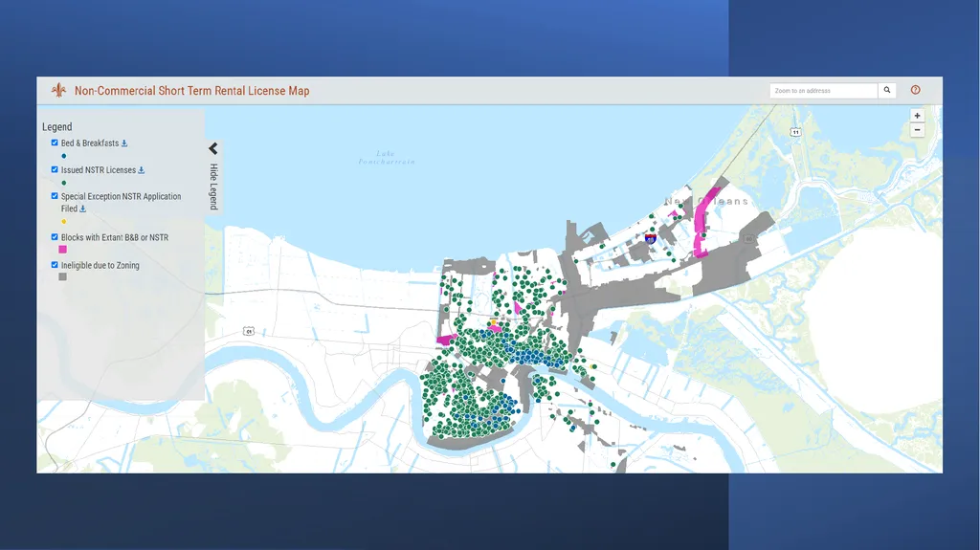
Task: Zoom in with the plus button
Action: point(917,116)
